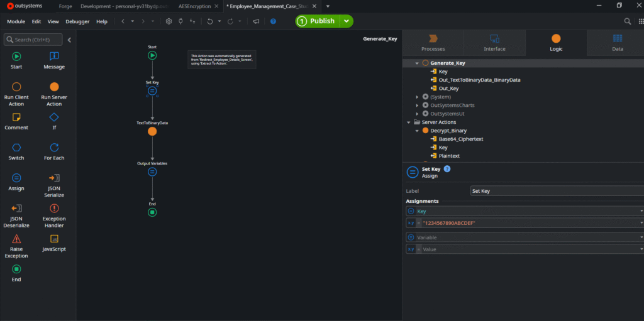The height and width of the screenshot is (321, 644).
Task: Collapse the Generate_Key tree node
Action: [417, 63]
